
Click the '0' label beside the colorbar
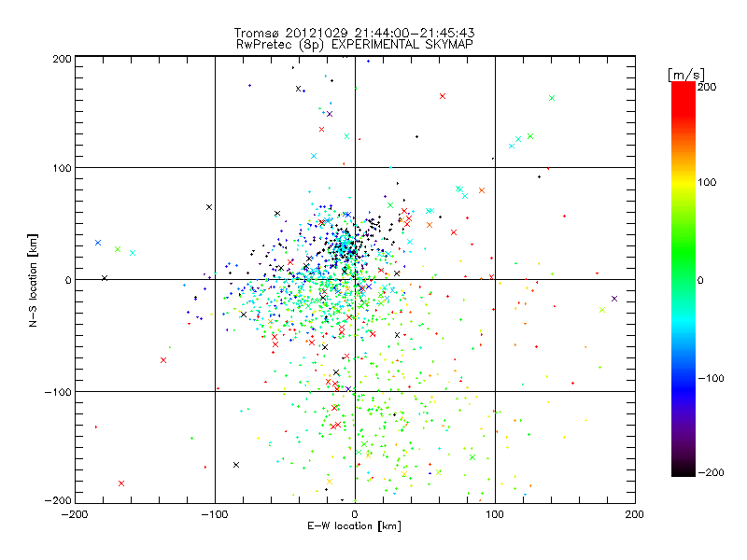tap(700, 280)
